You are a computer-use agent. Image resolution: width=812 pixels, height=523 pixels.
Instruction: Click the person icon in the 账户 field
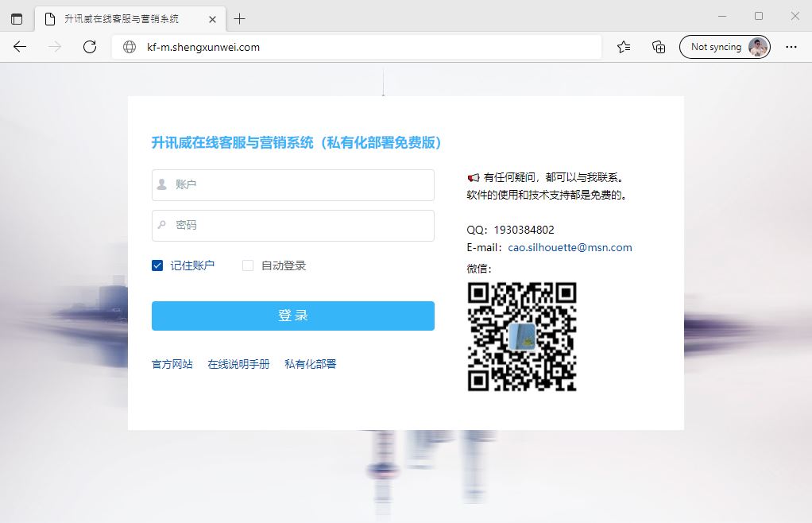coord(161,184)
